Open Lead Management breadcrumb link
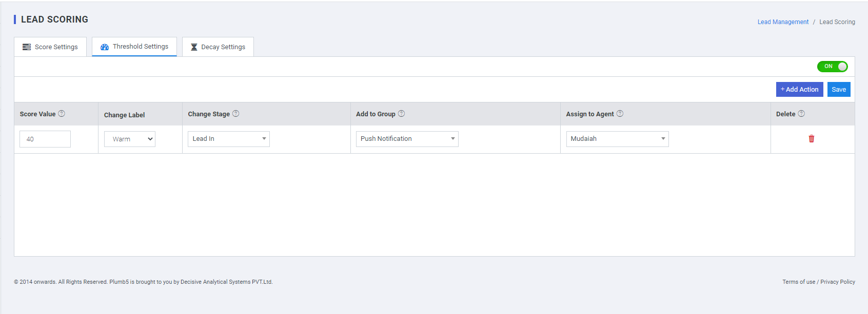The height and width of the screenshot is (314, 868). point(783,22)
